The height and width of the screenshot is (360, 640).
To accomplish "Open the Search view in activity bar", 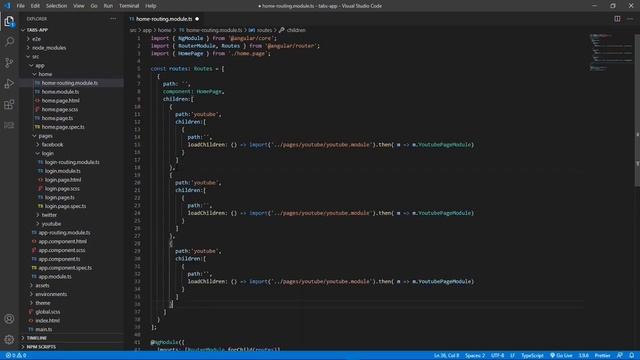I will click(x=9, y=42).
